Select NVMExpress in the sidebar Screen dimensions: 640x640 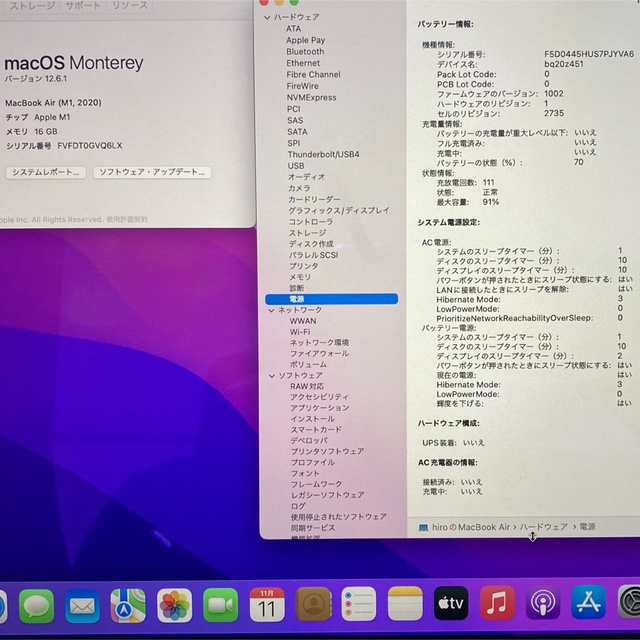[311, 97]
